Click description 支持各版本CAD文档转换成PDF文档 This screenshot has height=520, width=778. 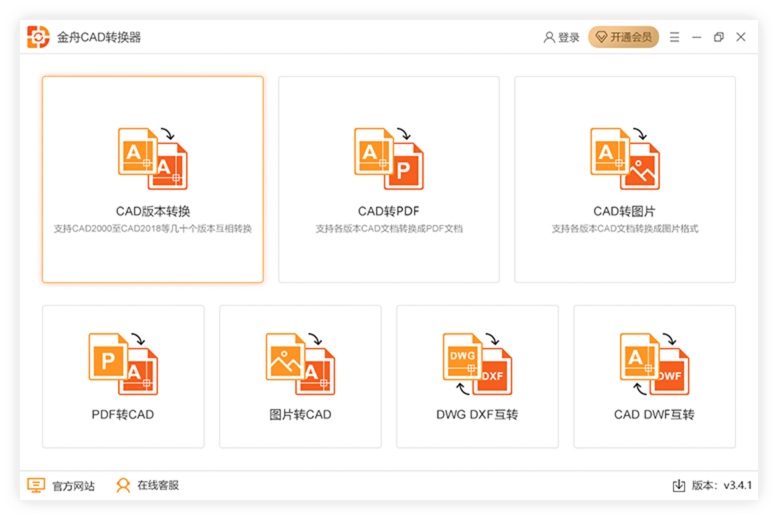[389, 229]
